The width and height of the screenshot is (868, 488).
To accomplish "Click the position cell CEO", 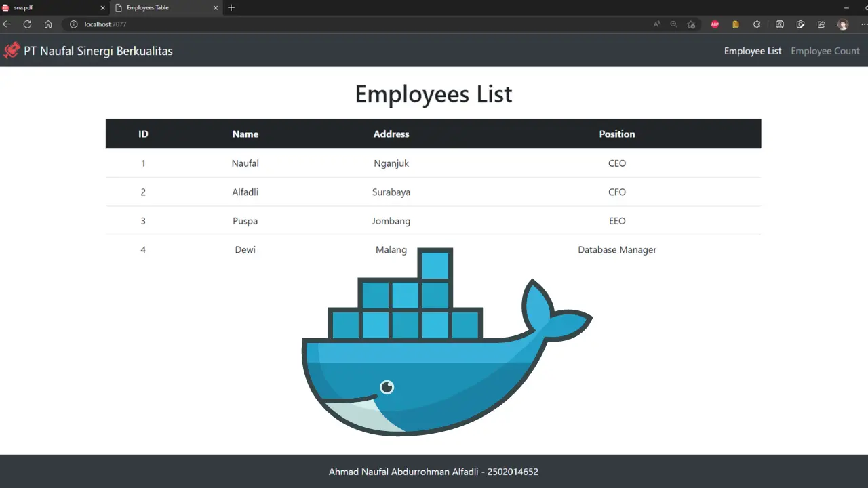I will pos(617,163).
